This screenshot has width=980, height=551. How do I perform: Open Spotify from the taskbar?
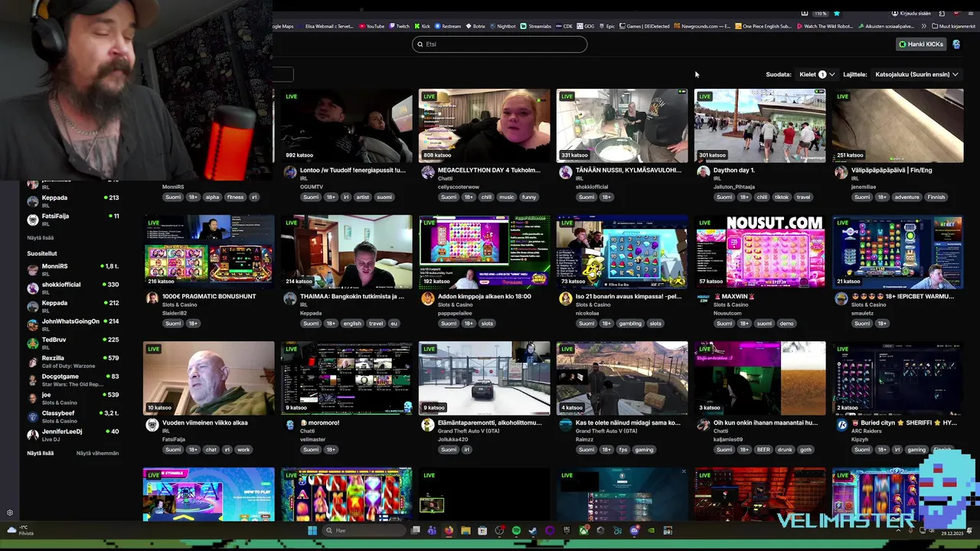pyautogui.click(x=516, y=530)
